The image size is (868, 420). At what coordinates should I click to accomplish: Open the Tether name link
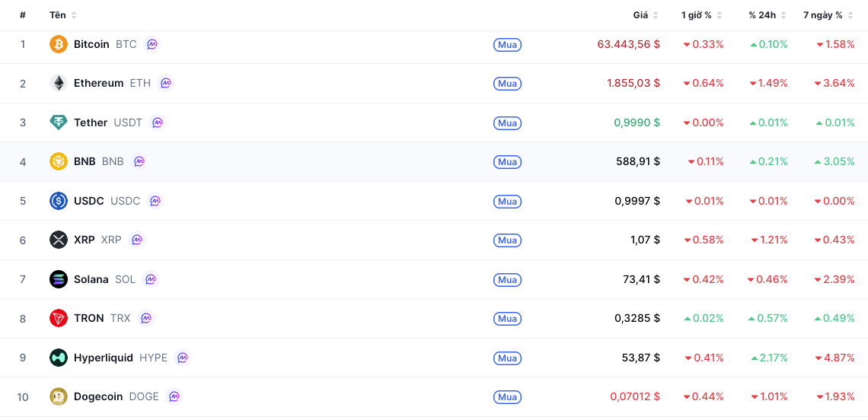coord(91,123)
